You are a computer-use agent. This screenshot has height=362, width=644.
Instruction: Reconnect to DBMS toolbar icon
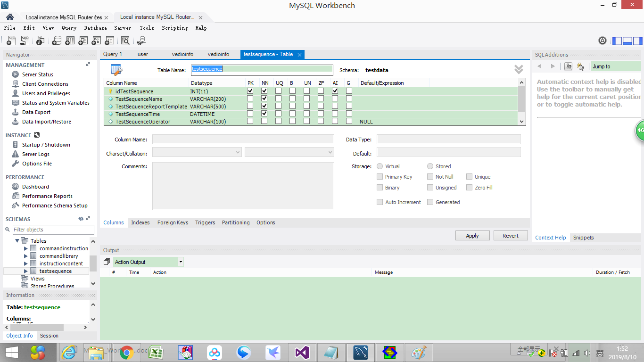pos(140,41)
